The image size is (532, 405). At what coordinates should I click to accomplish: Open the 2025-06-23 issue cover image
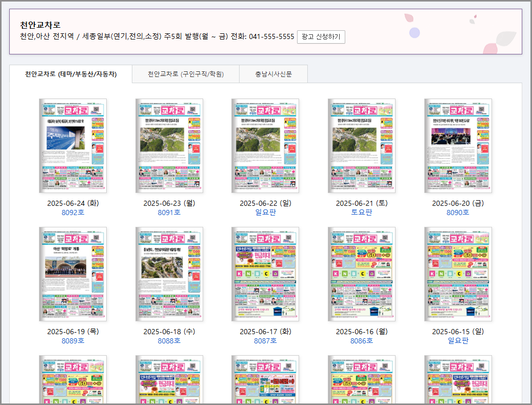point(169,146)
